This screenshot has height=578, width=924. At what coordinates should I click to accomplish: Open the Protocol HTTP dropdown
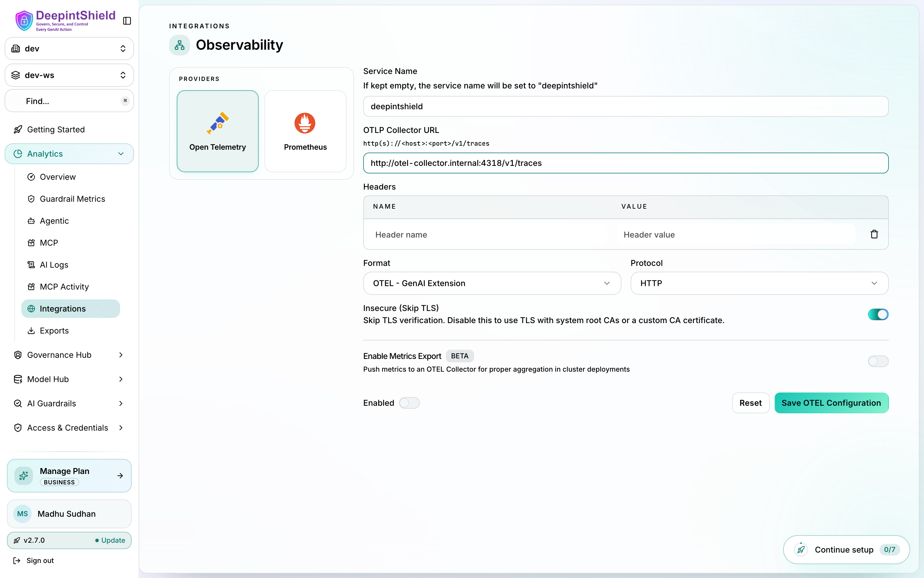pyautogui.click(x=759, y=283)
